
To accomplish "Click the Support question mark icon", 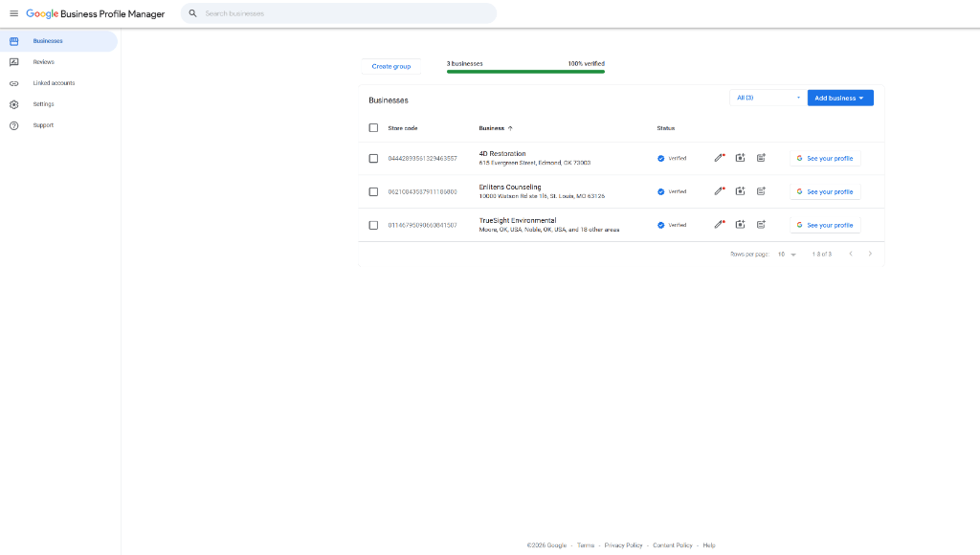I will click(13, 125).
